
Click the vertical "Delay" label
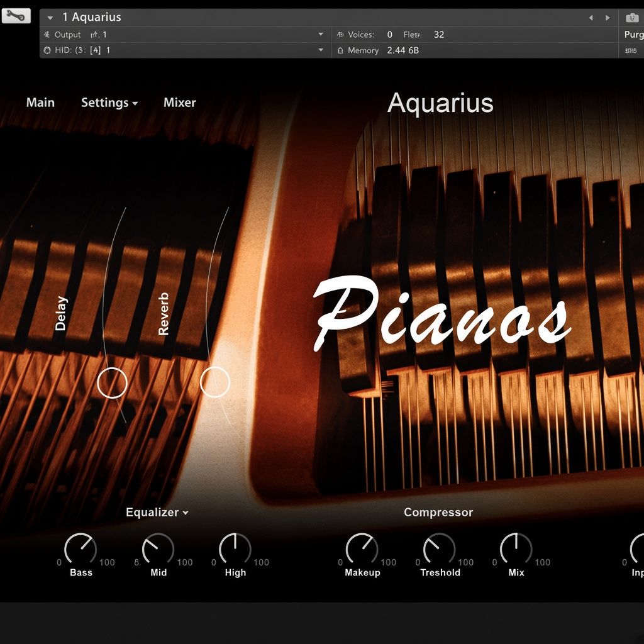61,313
